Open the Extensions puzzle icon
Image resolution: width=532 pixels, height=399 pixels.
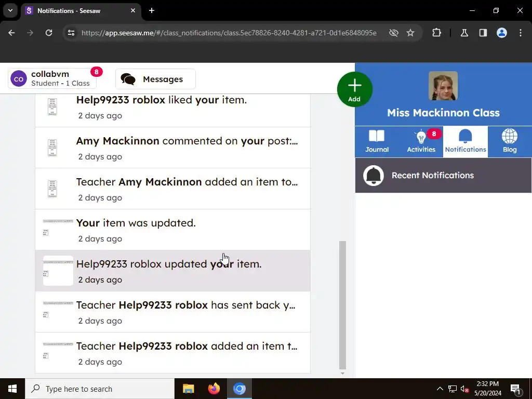pyautogui.click(x=436, y=33)
